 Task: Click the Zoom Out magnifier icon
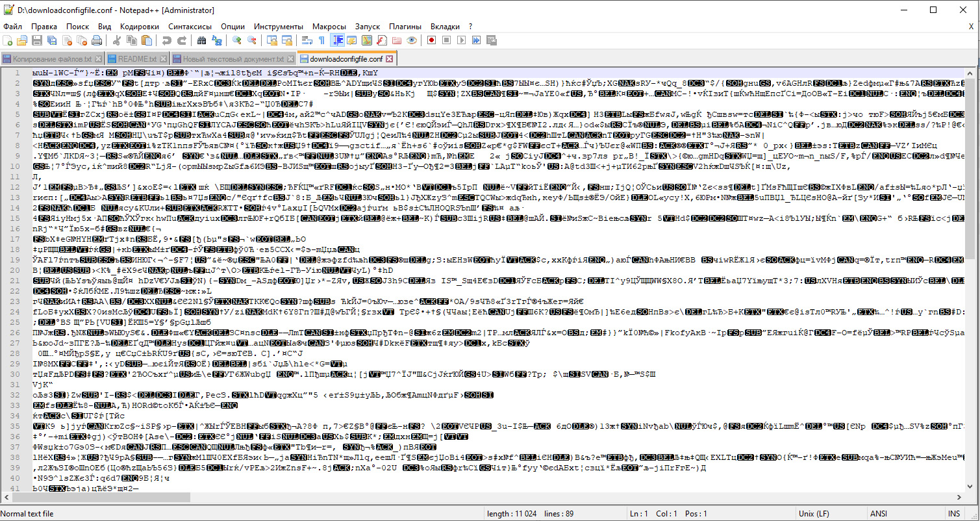pos(251,40)
